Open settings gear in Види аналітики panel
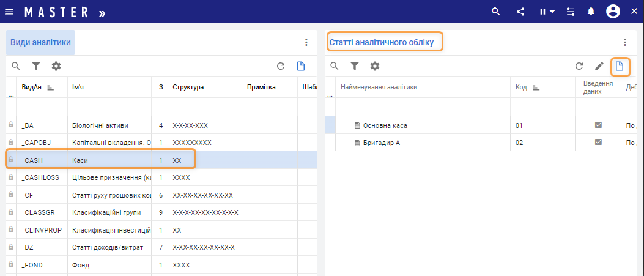The height and width of the screenshot is (276, 644). coord(56,66)
